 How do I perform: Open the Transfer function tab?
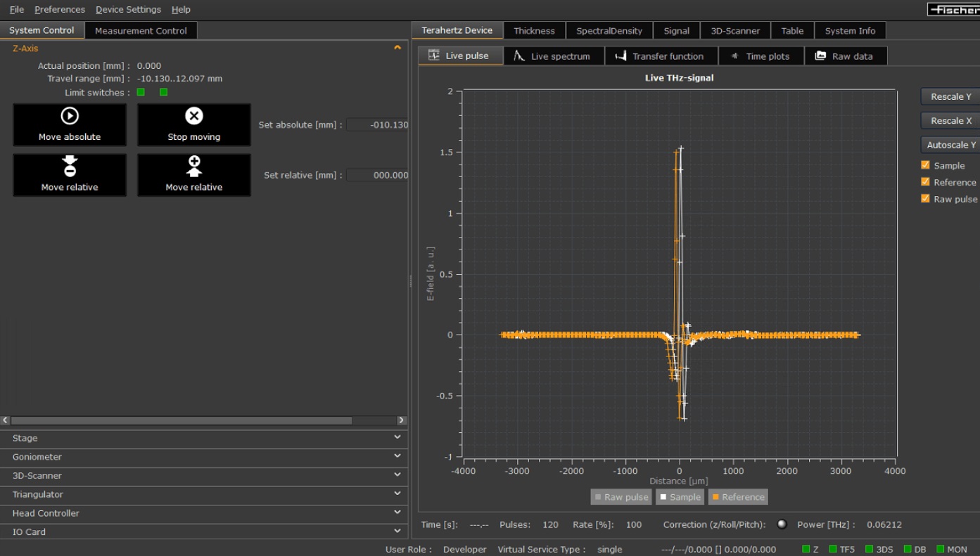(661, 56)
